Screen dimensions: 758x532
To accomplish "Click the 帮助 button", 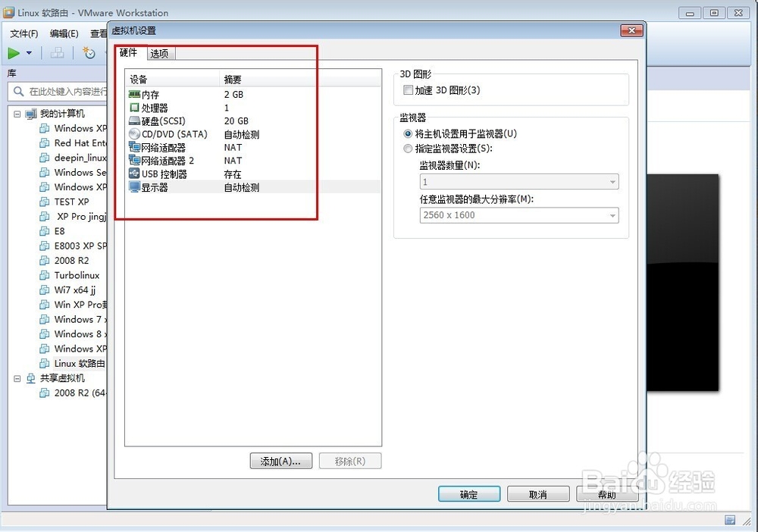I will (x=607, y=494).
